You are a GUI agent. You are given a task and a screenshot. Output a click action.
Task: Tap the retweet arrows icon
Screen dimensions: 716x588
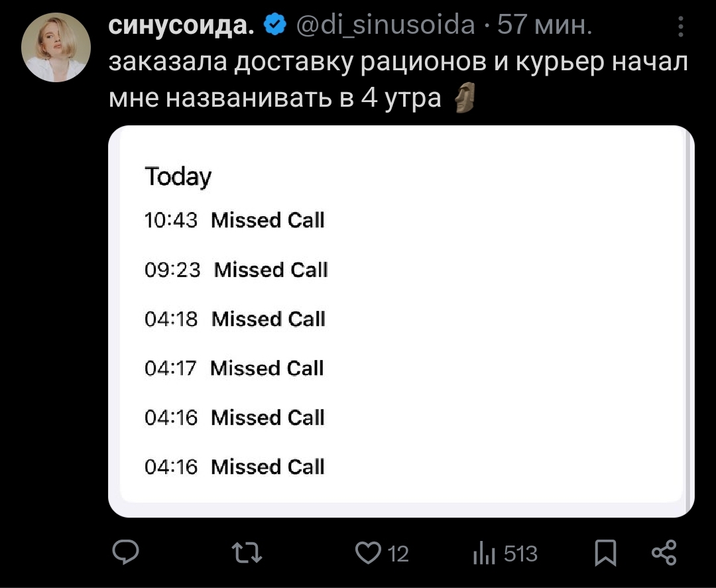pos(247,552)
